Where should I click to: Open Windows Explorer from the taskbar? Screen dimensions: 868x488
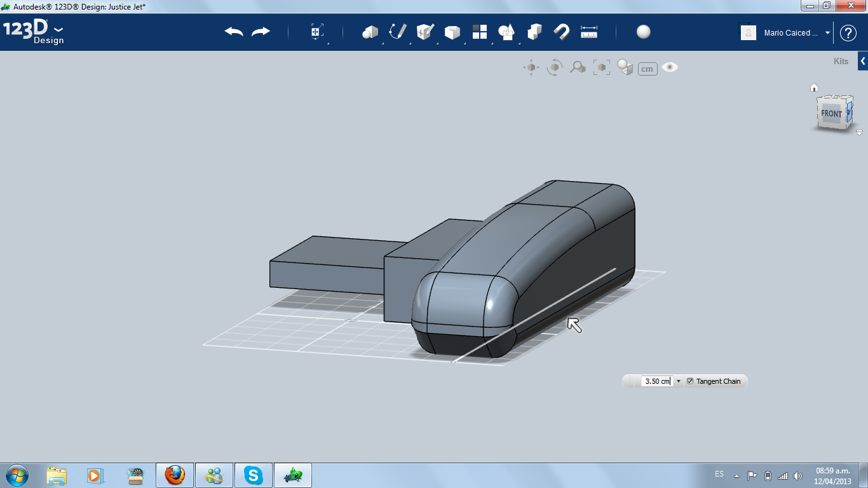coord(57,475)
